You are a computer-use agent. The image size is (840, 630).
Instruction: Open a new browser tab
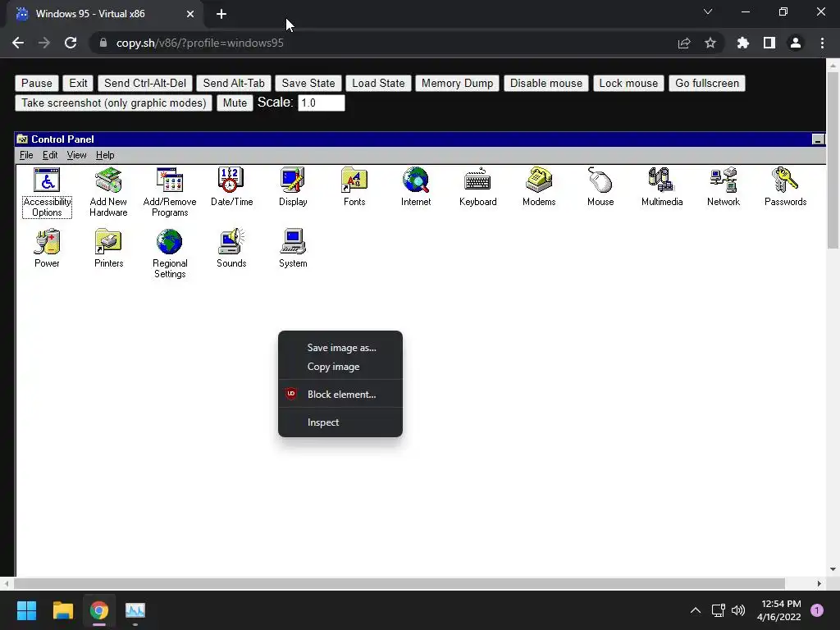tap(221, 14)
